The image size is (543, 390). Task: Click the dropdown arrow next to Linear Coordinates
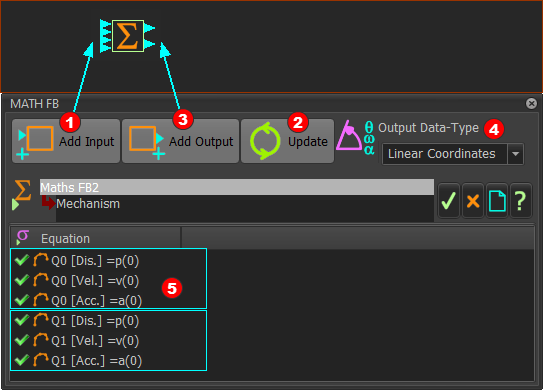click(x=516, y=154)
